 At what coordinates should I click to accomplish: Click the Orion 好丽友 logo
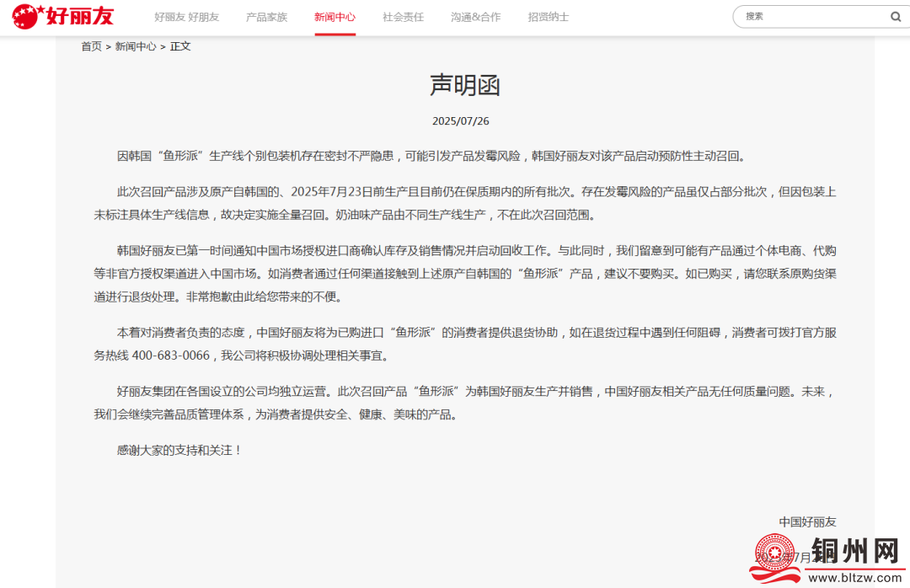point(63,16)
